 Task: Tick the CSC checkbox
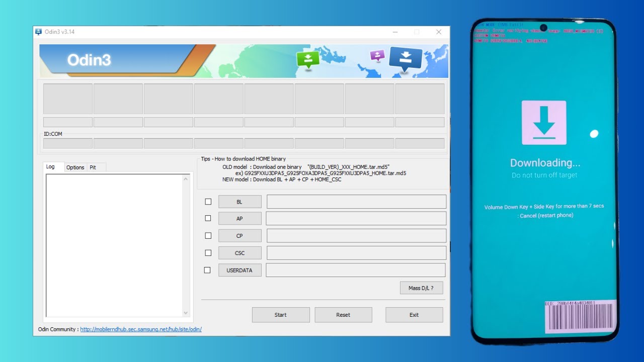click(x=208, y=253)
